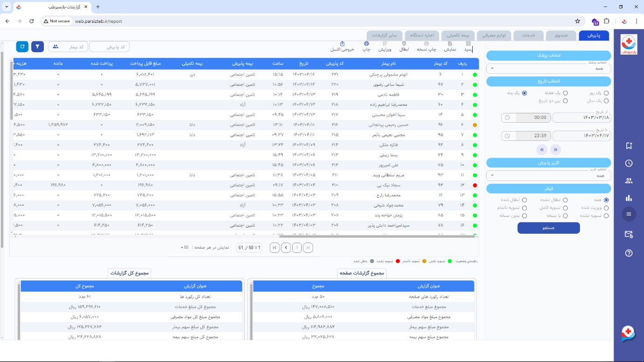Switch to the صندوق tab
This screenshot has width=644, height=362.
[561, 35]
